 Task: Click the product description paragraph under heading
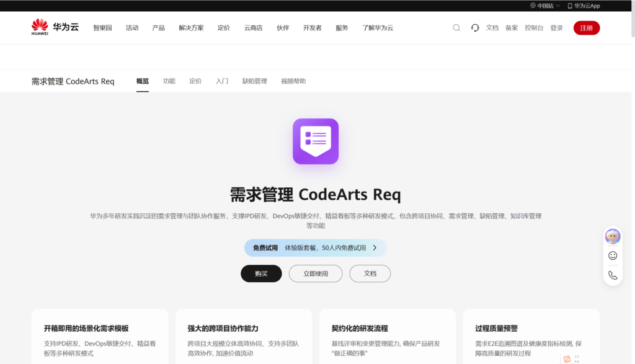(316, 221)
